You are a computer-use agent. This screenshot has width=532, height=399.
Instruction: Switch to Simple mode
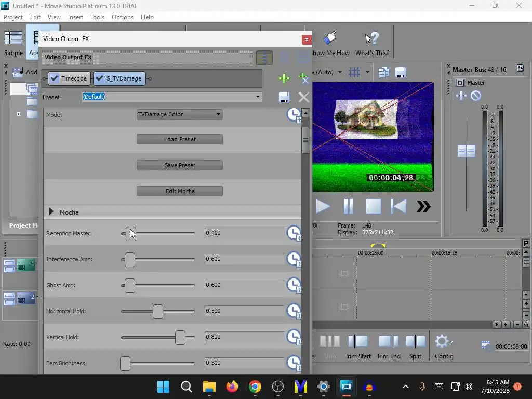[x=14, y=44]
